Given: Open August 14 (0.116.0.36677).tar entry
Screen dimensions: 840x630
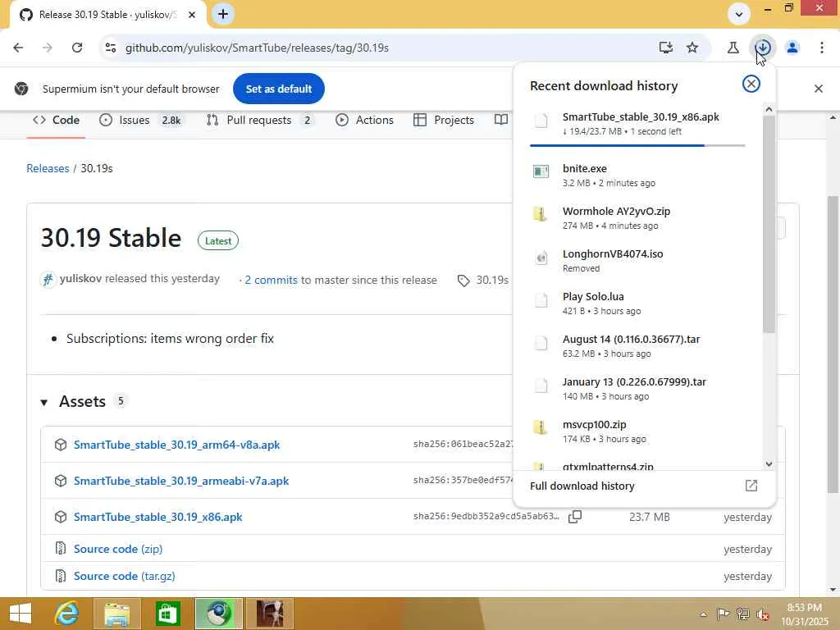Looking at the screenshot, I should tap(637, 346).
